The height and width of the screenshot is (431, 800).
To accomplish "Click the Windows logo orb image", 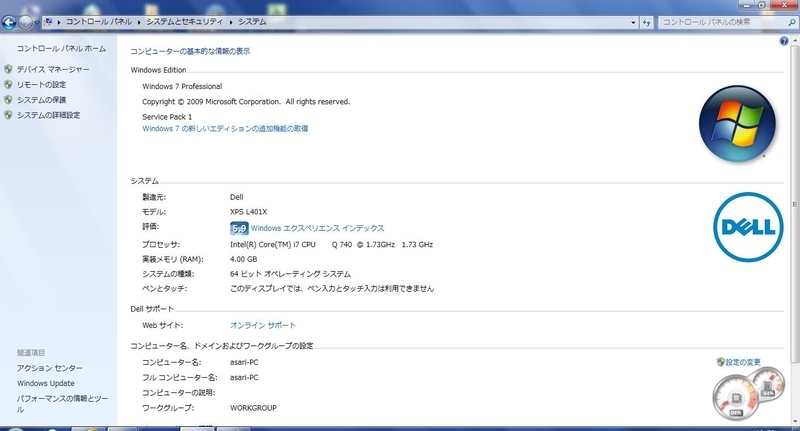I will click(737, 124).
